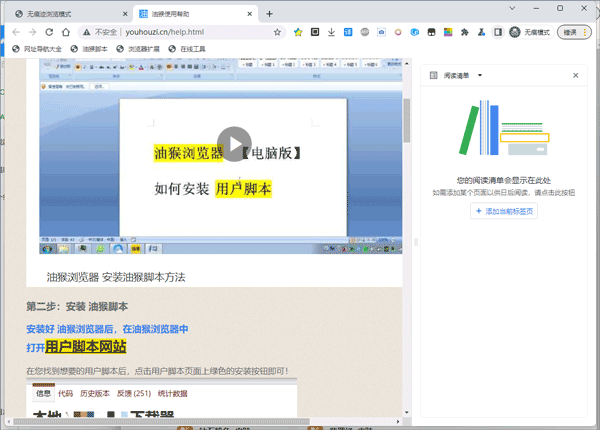The width and height of the screenshot is (600, 430).
Task: Click the page vertical scrollbar thumb
Action: click(x=407, y=121)
